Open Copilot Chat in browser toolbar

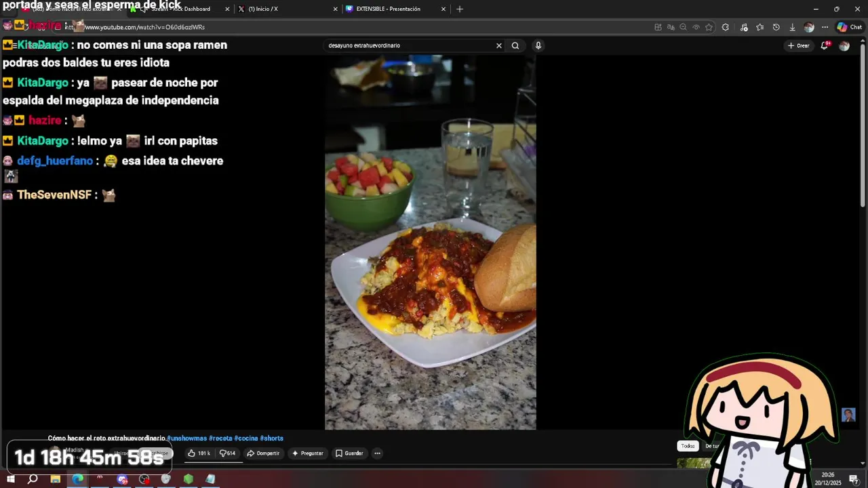point(850,27)
